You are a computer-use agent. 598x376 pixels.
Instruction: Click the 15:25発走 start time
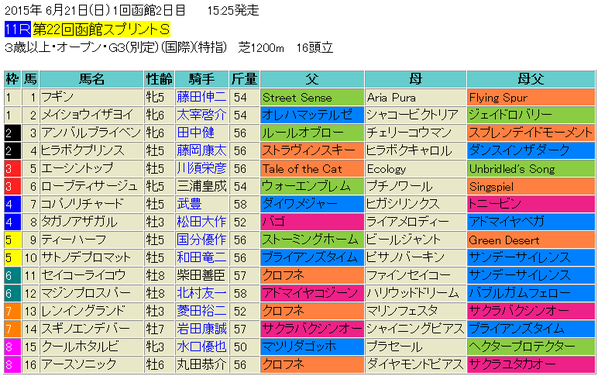[x=233, y=10]
